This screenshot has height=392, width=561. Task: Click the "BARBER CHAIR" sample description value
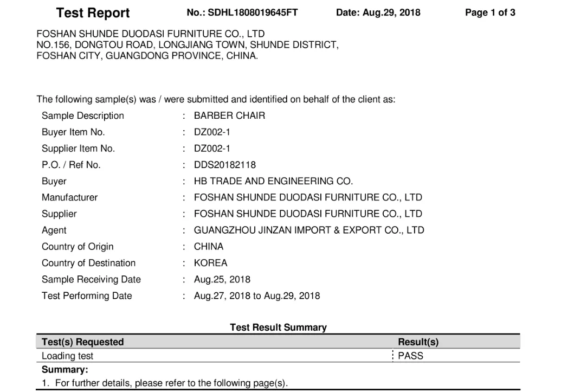(x=229, y=115)
